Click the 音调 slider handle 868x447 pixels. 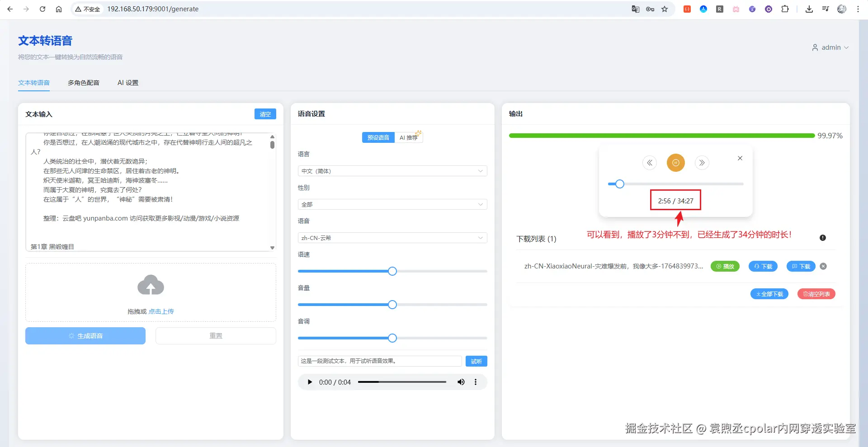coord(392,338)
